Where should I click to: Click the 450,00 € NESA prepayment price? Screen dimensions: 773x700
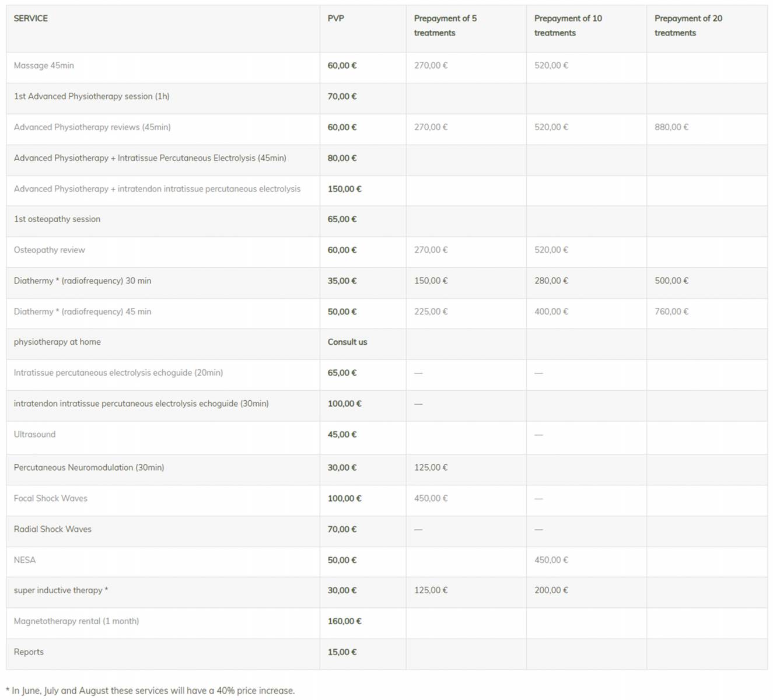(x=551, y=560)
